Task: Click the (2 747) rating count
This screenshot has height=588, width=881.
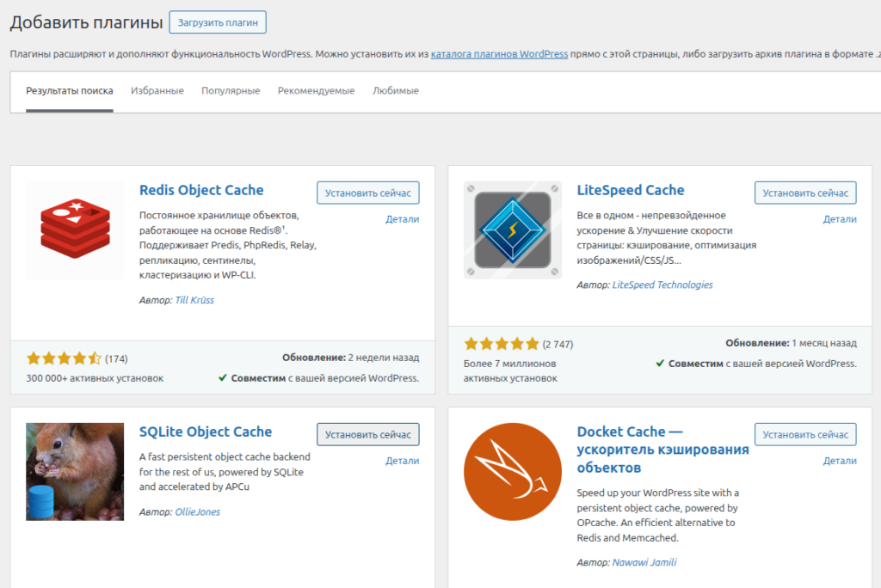Action: pyautogui.click(x=558, y=344)
